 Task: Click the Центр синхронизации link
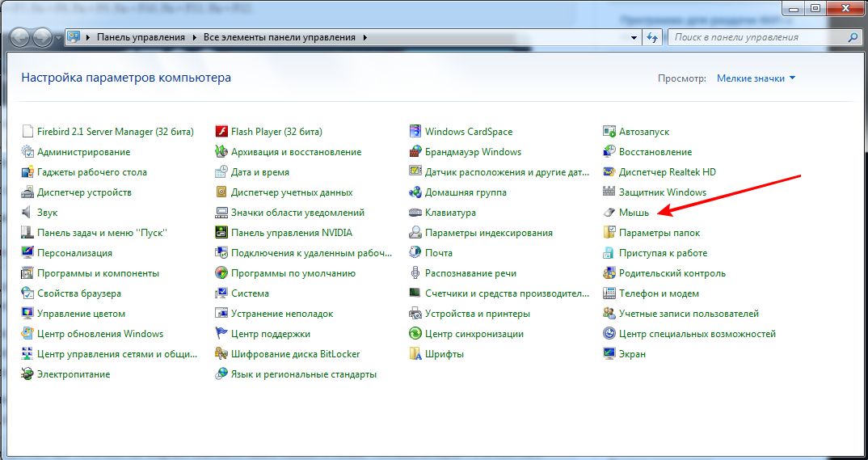(474, 334)
